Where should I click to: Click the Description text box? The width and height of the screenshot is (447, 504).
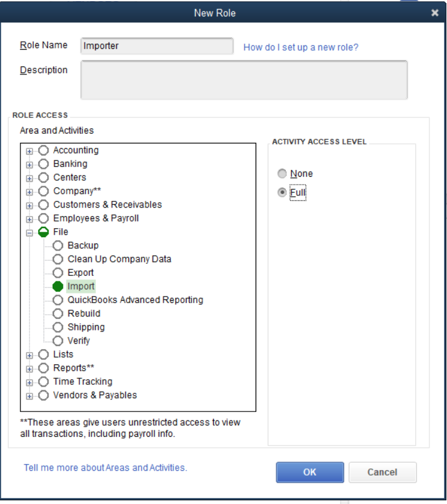point(244,80)
